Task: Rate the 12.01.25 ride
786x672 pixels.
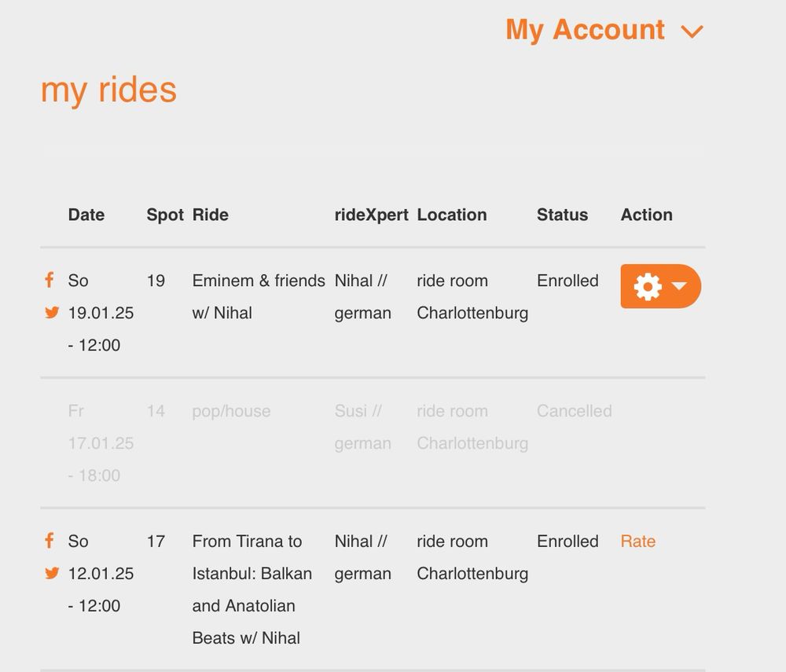Action: pyautogui.click(x=637, y=542)
